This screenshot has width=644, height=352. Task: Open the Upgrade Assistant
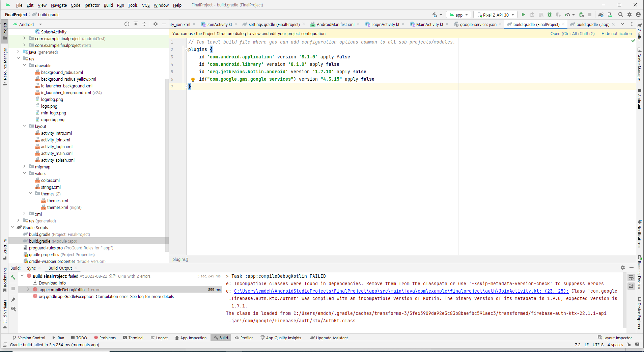pyautogui.click(x=329, y=337)
